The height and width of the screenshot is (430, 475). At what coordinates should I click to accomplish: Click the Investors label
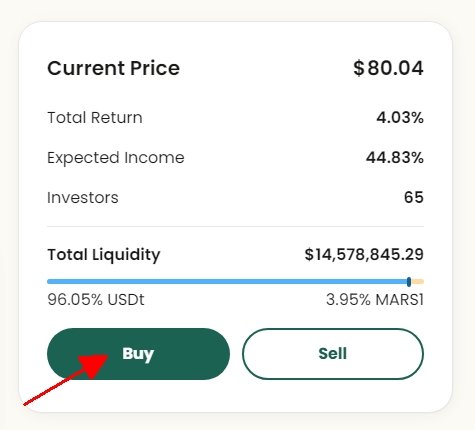coord(83,197)
